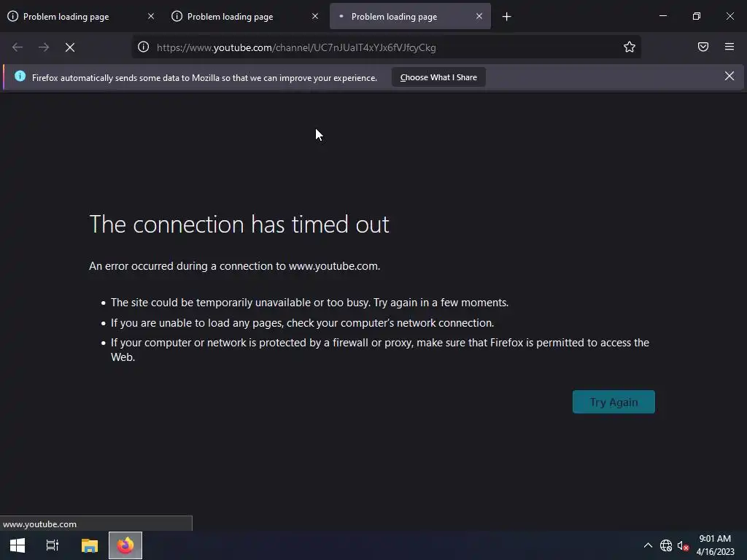The height and width of the screenshot is (560, 747).
Task: Go back to the previous page
Action: 18,47
